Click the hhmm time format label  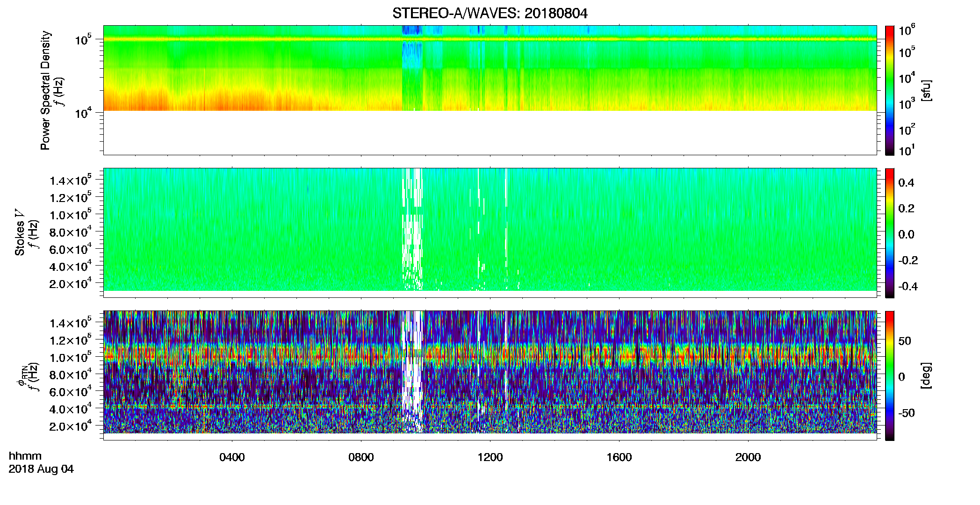coord(25,456)
